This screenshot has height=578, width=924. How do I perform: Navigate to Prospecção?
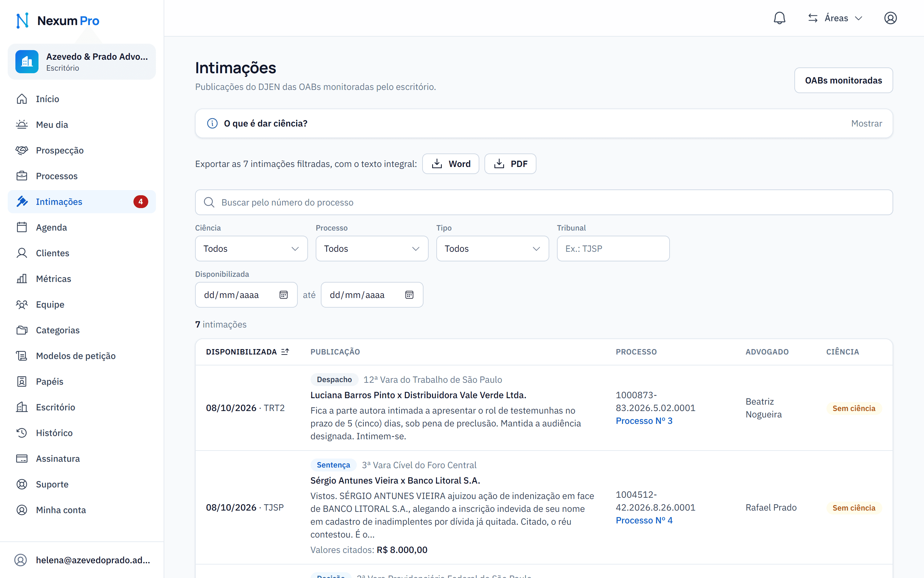(82, 150)
